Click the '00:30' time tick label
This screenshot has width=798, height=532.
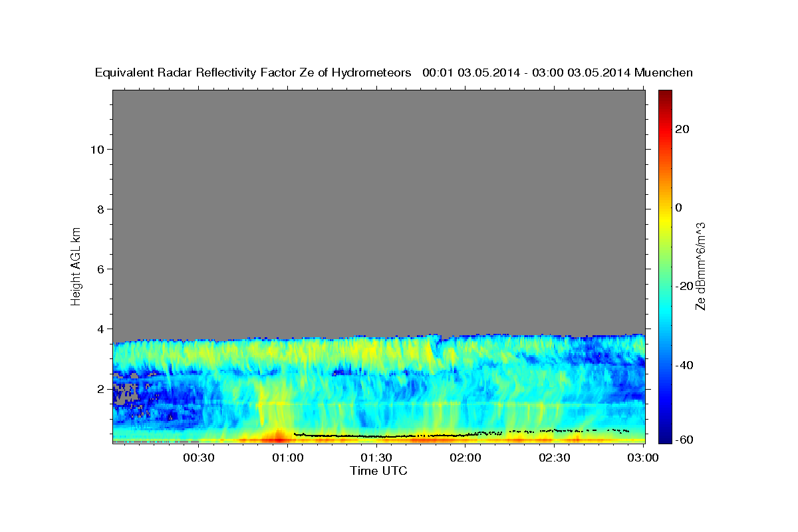(x=198, y=458)
